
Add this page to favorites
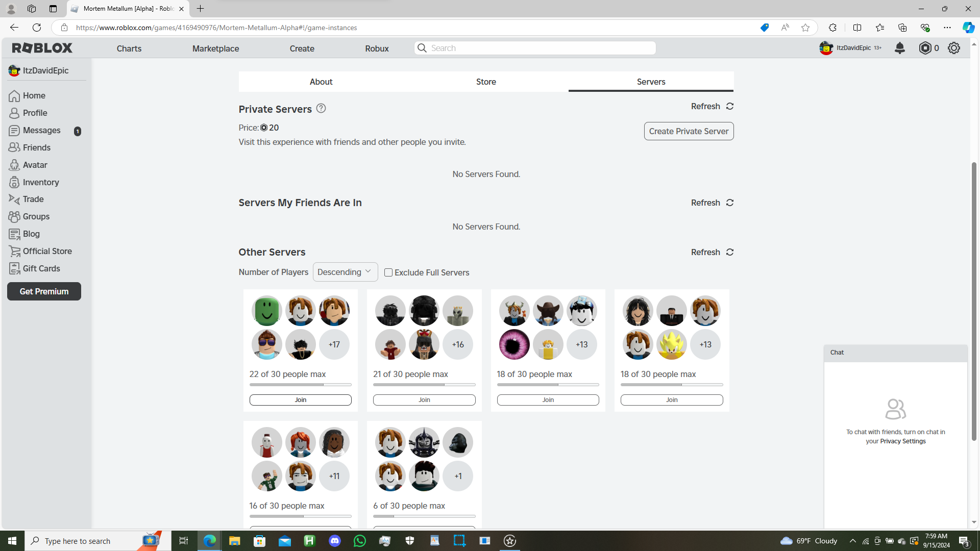click(x=805, y=28)
